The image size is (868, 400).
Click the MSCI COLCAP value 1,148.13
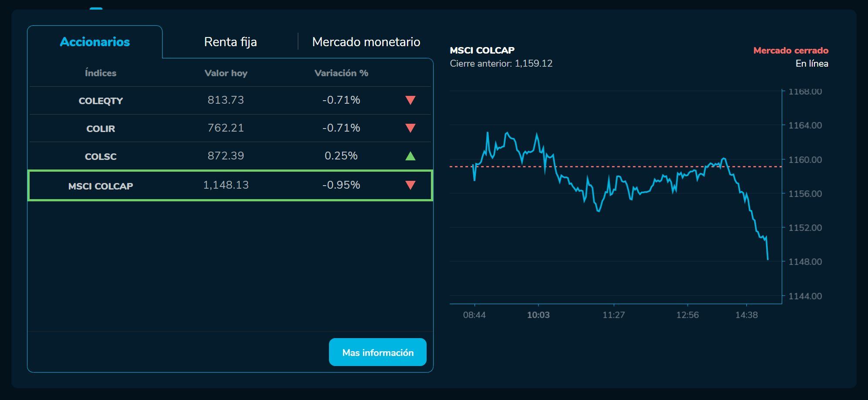(x=226, y=185)
